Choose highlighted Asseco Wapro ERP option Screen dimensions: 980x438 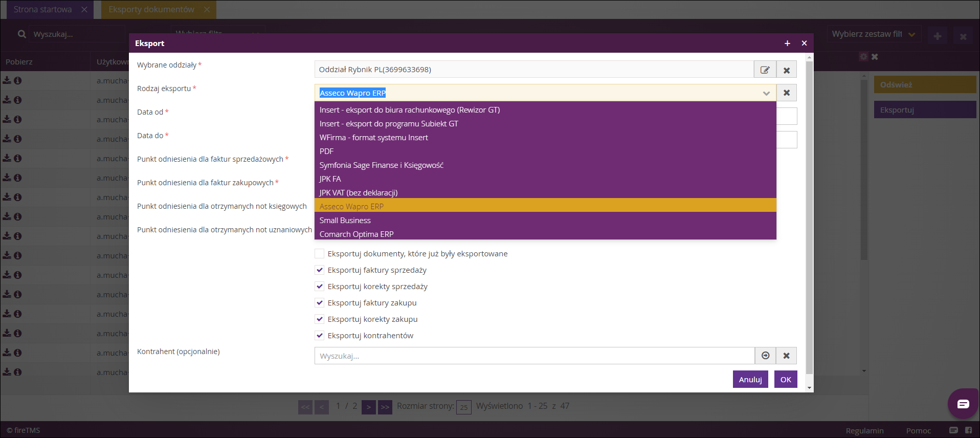pos(545,205)
